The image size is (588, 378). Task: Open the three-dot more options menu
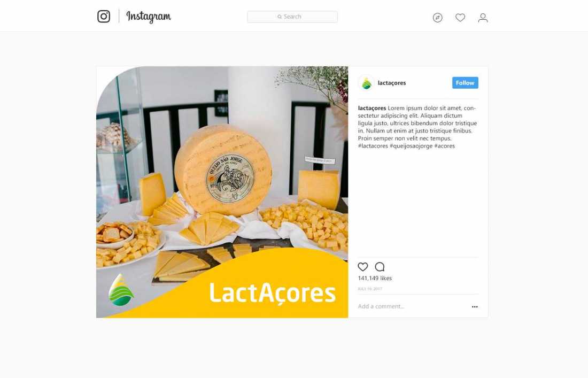pos(475,307)
